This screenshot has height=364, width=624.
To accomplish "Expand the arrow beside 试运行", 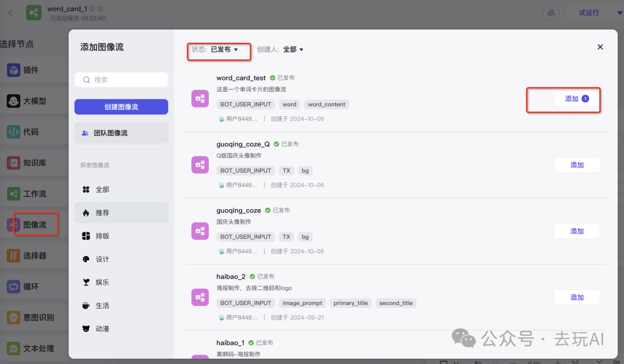I will (x=619, y=13).
